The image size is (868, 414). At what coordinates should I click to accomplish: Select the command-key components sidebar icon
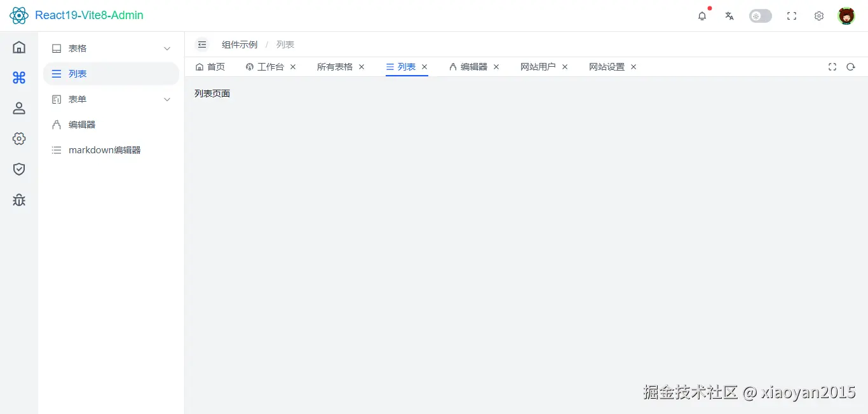[19, 78]
